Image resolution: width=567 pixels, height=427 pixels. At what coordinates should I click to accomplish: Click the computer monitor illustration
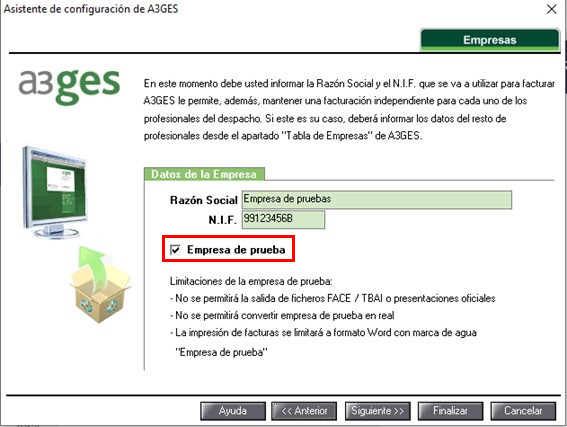[55, 192]
